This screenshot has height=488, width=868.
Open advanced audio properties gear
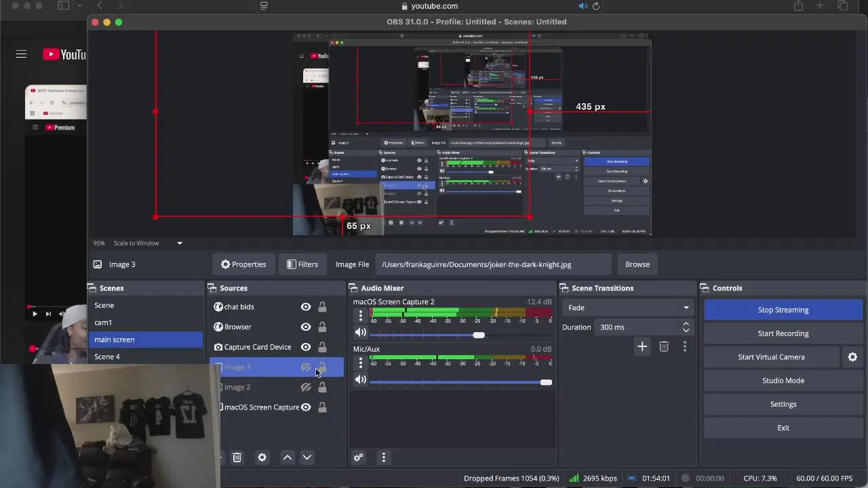pos(359,457)
